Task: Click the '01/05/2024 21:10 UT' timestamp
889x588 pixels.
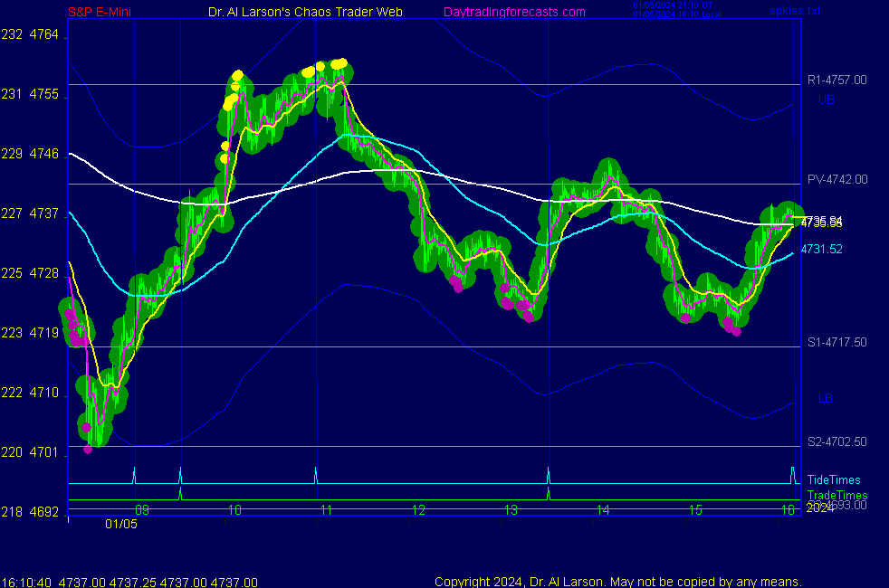Action: (673, 5)
